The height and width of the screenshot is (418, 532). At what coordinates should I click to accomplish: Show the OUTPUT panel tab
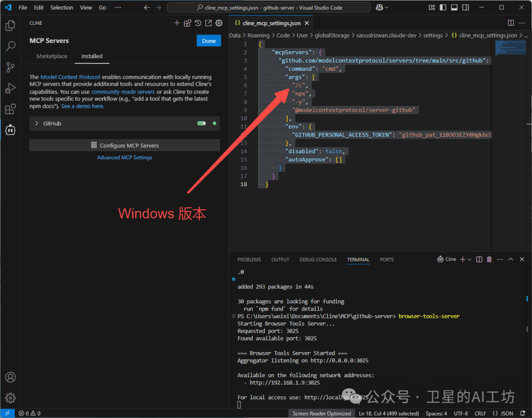pos(280,259)
